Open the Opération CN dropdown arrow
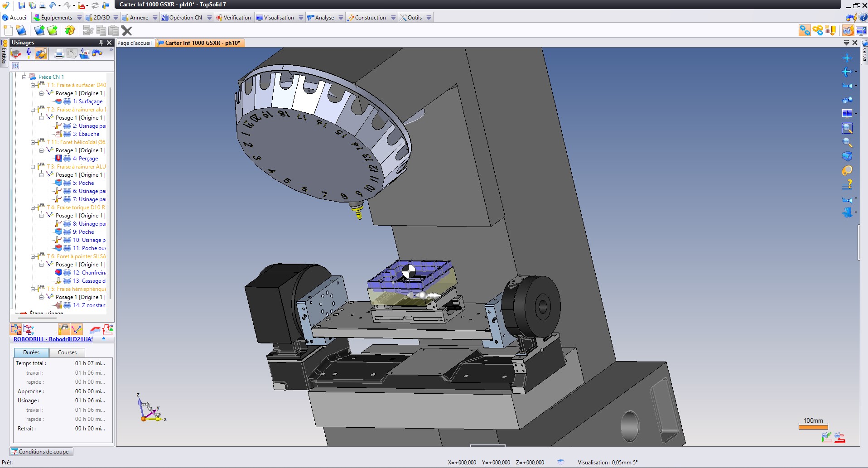This screenshot has width=868, height=468. [x=209, y=18]
